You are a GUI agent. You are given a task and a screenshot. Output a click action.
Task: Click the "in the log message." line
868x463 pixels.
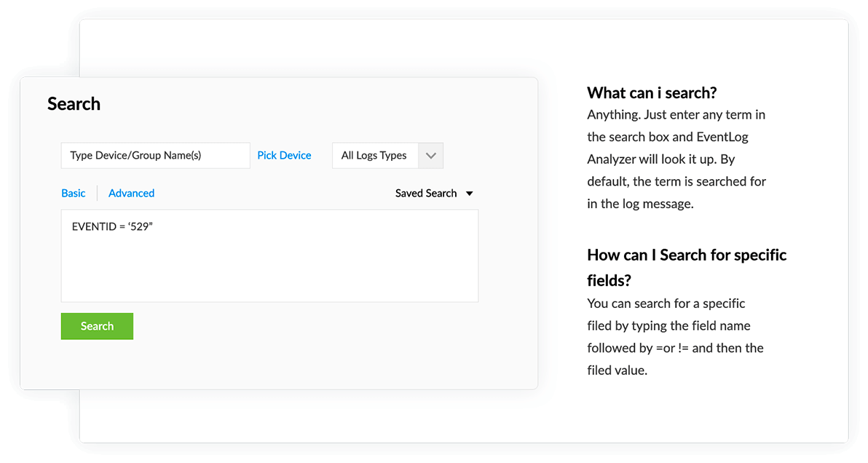pyautogui.click(x=640, y=204)
